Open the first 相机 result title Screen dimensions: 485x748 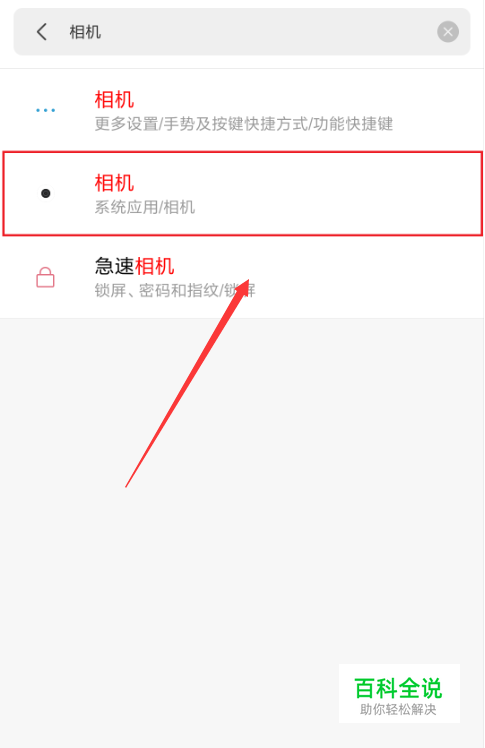click(x=114, y=100)
